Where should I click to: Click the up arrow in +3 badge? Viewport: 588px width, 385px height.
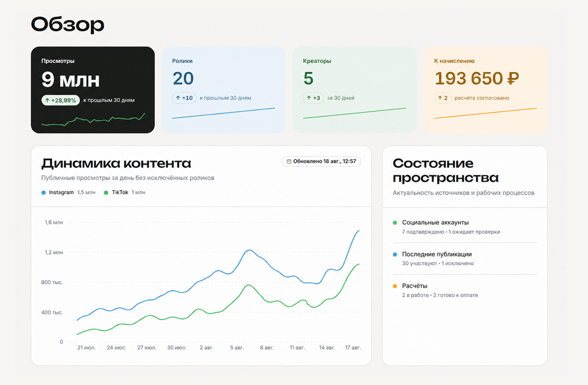click(x=309, y=98)
